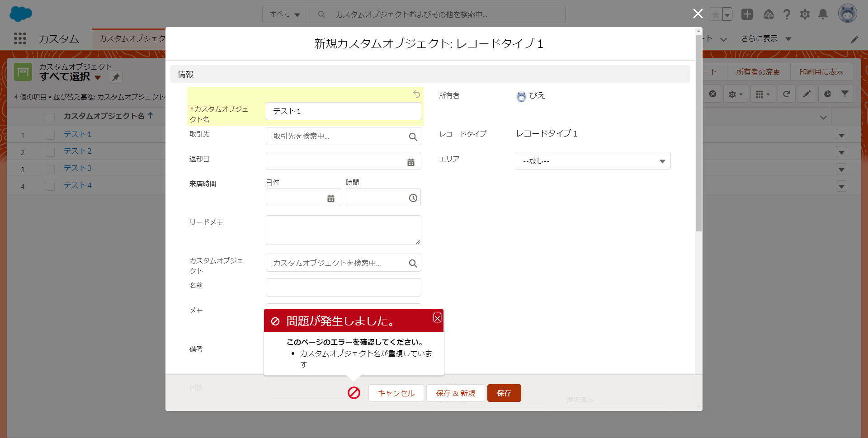Refresh the list view

(787, 94)
